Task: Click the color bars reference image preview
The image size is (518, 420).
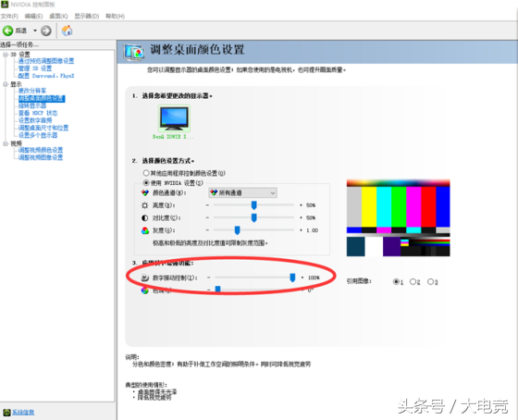Action: point(398,217)
